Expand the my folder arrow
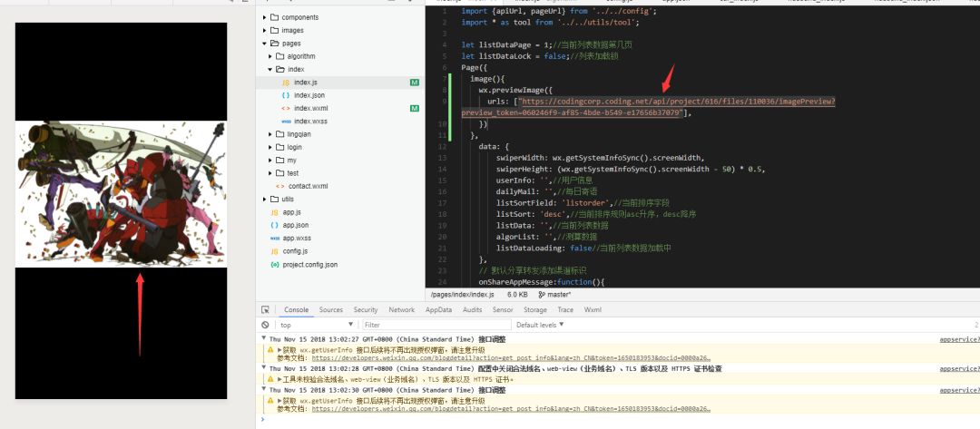 pyautogui.click(x=270, y=161)
